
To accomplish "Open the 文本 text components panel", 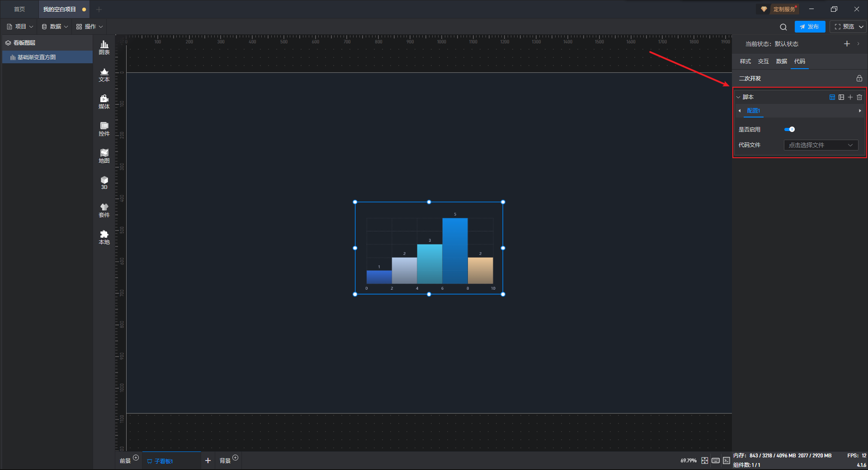I will tap(104, 75).
